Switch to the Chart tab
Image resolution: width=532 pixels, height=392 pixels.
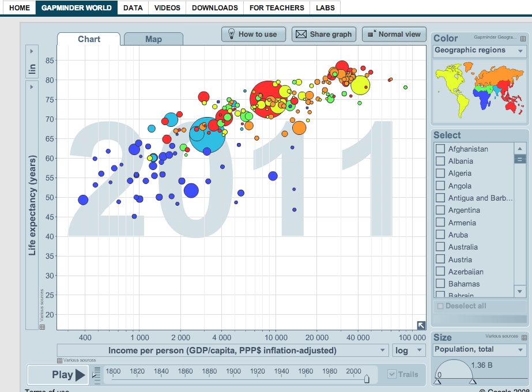point(89,39)
